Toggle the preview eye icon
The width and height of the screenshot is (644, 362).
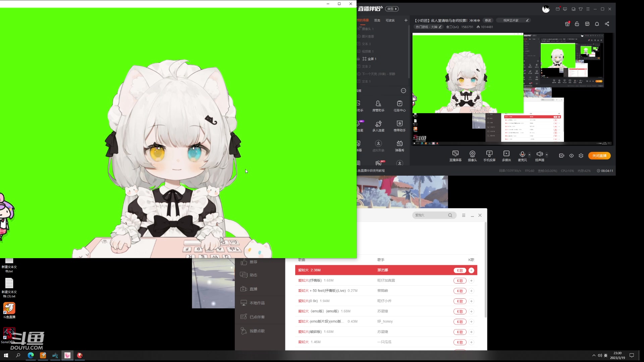pyautogui.click(x=572, y=156)
